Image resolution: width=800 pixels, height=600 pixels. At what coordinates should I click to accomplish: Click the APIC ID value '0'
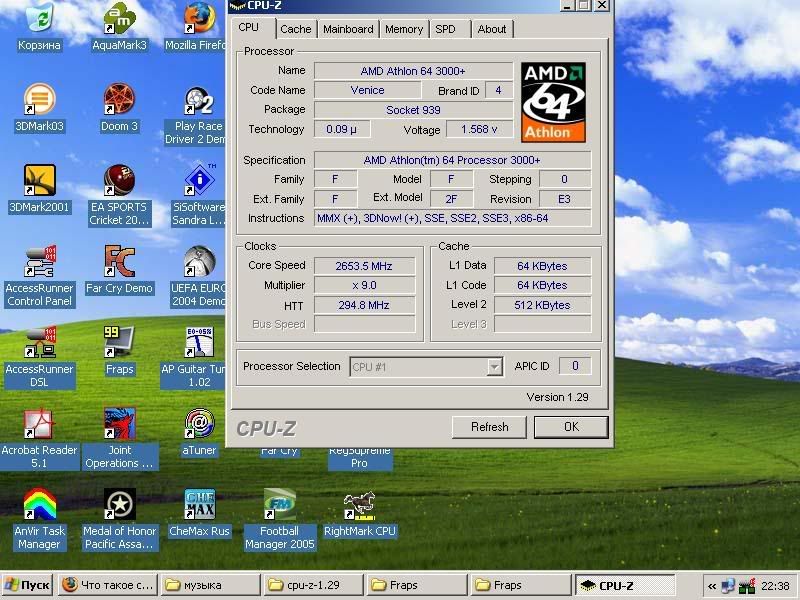point(575,366)
